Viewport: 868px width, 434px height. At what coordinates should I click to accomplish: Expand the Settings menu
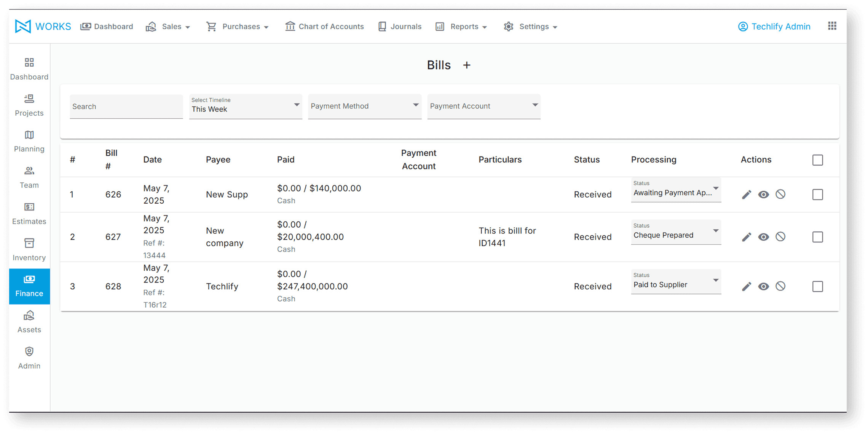pos(531,27)
